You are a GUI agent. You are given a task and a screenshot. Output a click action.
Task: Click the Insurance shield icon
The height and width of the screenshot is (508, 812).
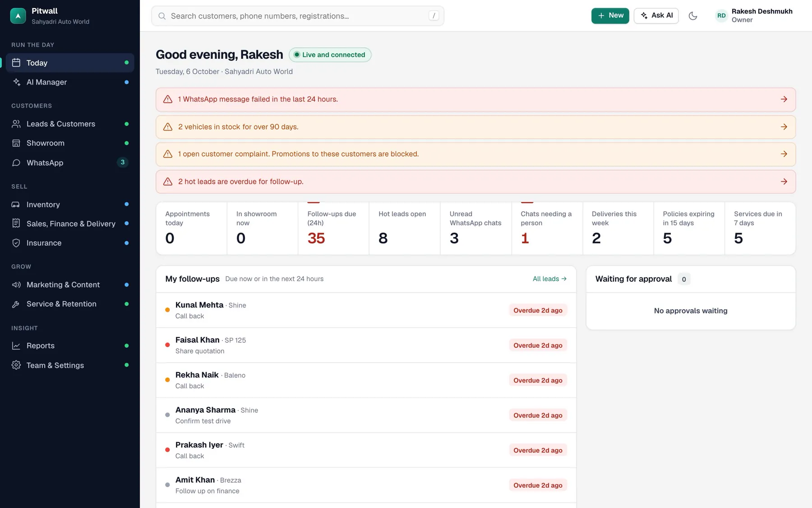tap(16, 243)
